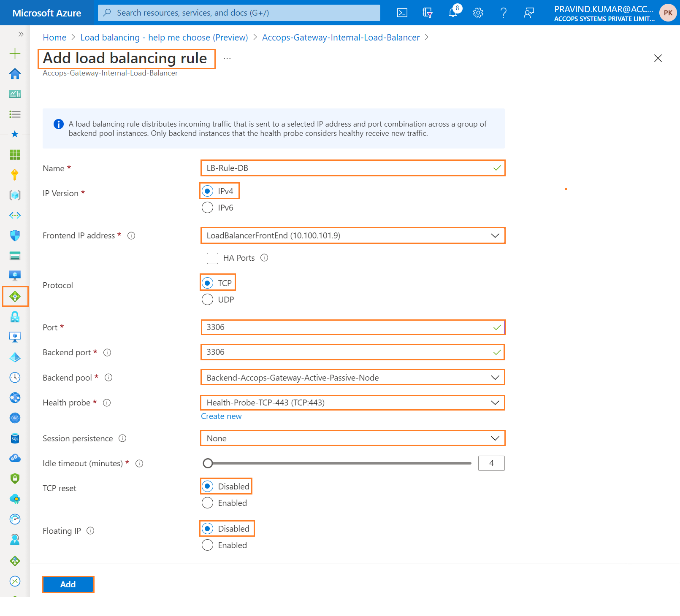Close the Add load balancing rule pane
Screen dimensions: 680x616
658,58
